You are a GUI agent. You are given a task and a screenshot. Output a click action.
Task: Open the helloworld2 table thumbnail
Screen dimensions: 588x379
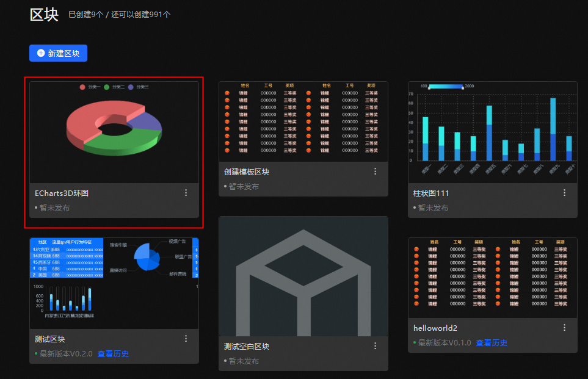coord(493,278)
